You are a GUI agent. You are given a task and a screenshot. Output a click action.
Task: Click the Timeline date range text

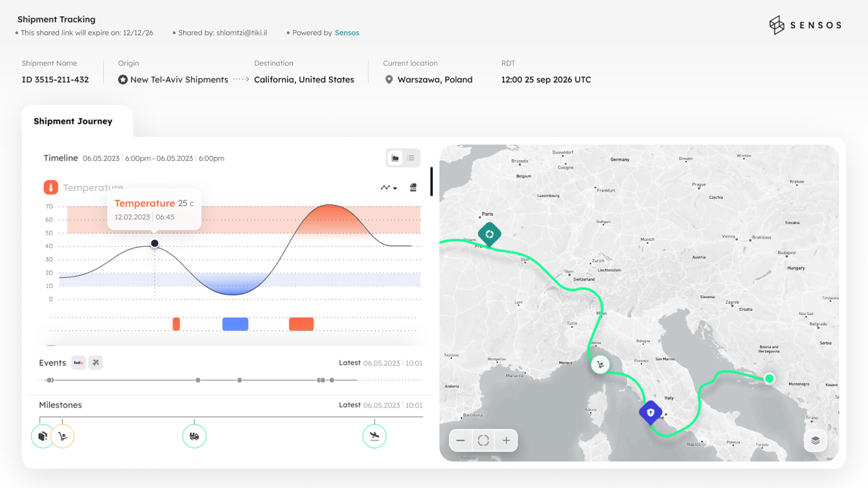154,159
